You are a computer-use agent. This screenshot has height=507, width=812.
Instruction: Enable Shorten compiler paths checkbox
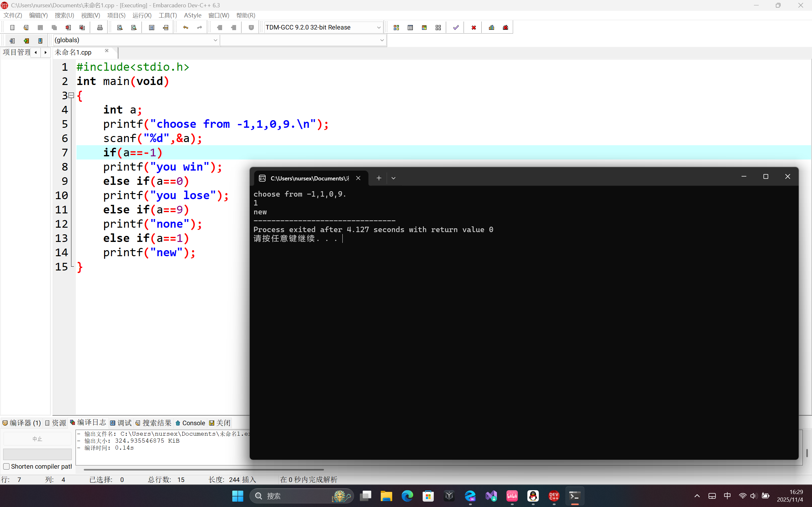(6, 466)
